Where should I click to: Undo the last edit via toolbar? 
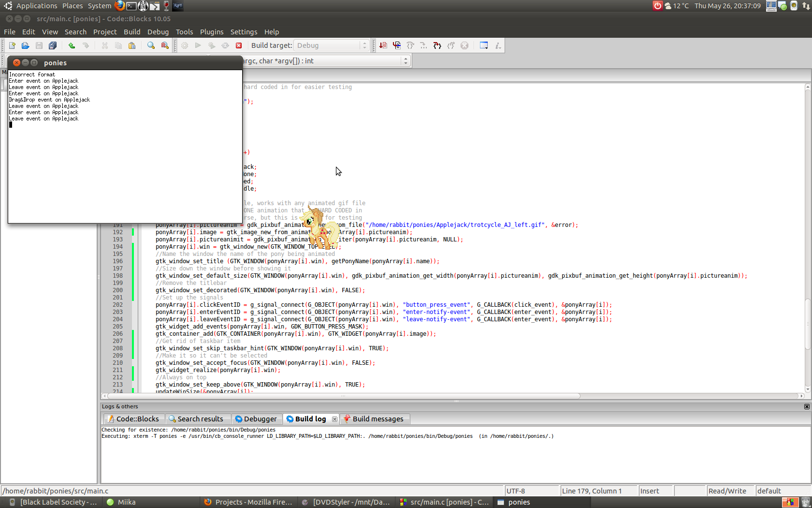(72, 45)
